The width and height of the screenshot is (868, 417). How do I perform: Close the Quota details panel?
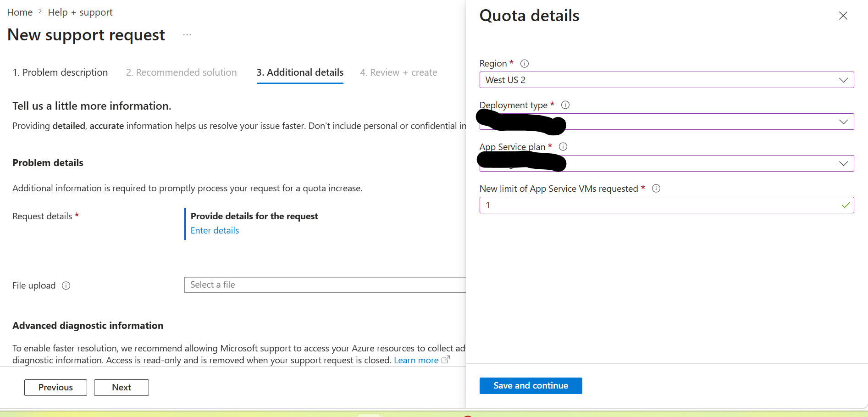click(x=843, y=16)
